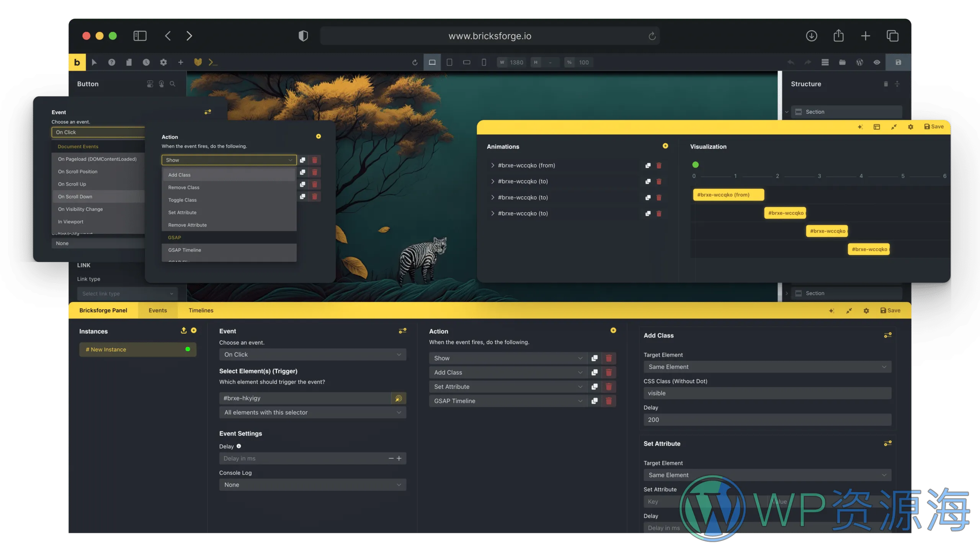This screenshot has height=551, width=980.
Task: Click the builder save disk icon
Action: pos(898,62)
